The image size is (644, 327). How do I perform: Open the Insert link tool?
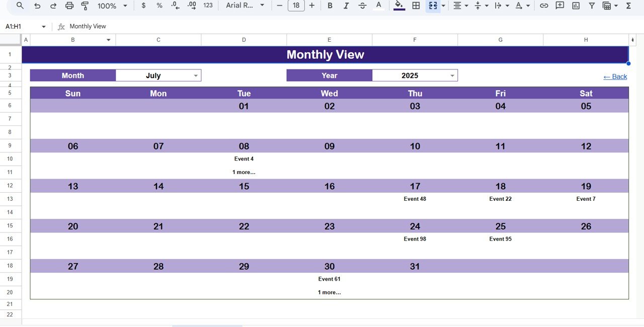tap(544, 6)
